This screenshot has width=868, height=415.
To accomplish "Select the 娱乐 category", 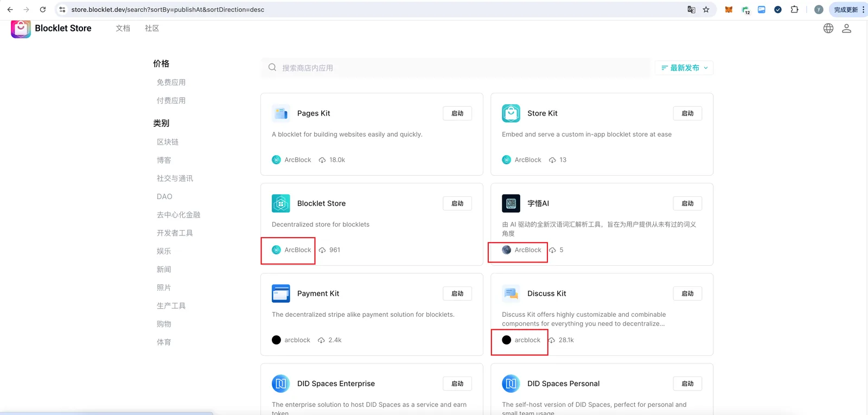I will coord(164,251).
